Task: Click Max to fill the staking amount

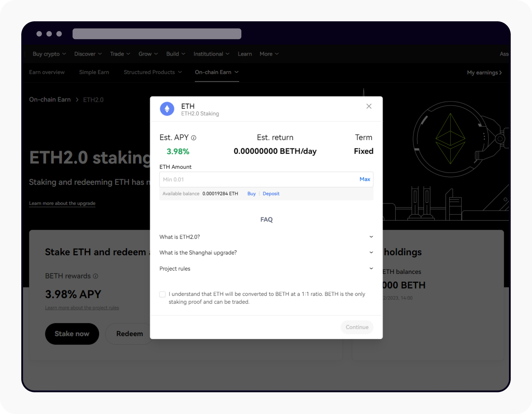Action: pyautogui.click(x=364, y=179)
